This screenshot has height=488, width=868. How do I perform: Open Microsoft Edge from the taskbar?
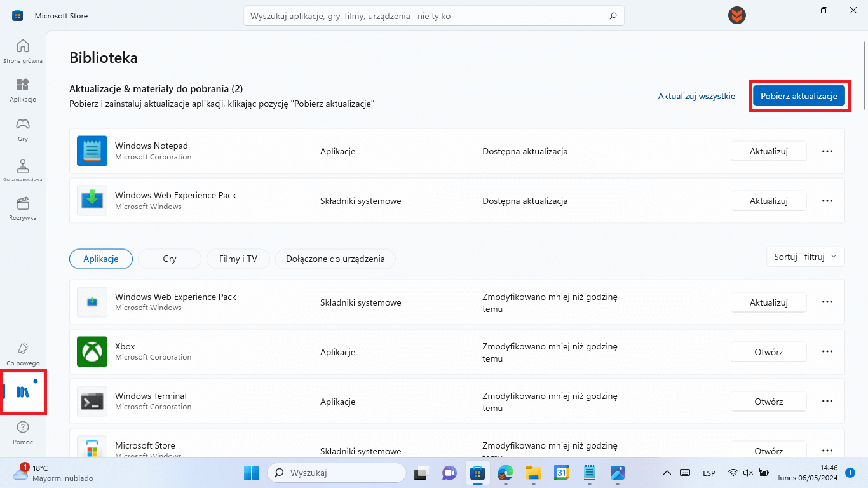click(x=505, y=473)
